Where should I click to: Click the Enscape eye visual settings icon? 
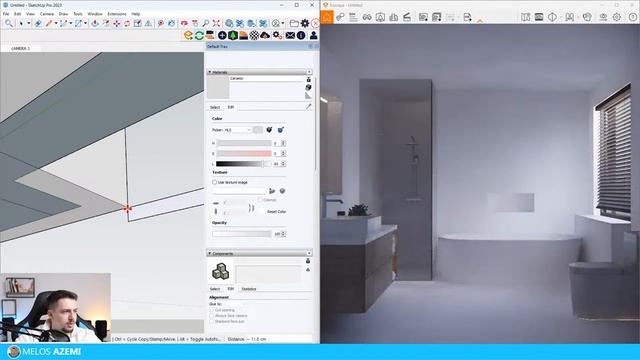point(603,17)
